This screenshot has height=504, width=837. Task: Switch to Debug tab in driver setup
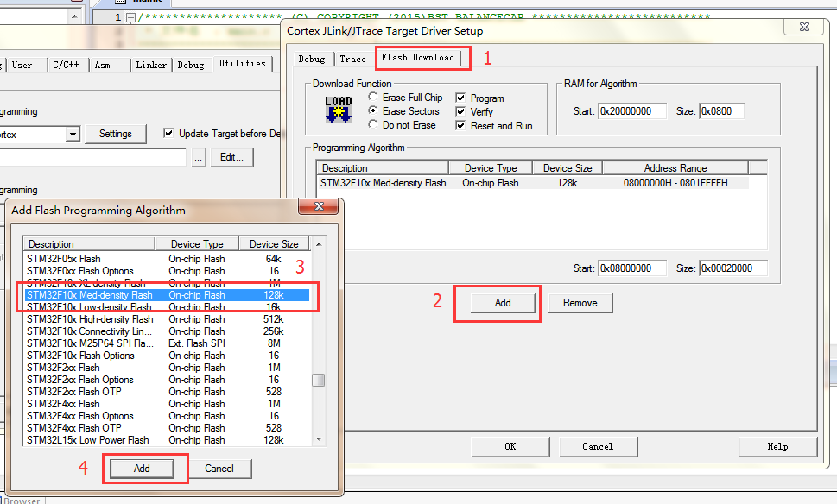tap(312, 60)
